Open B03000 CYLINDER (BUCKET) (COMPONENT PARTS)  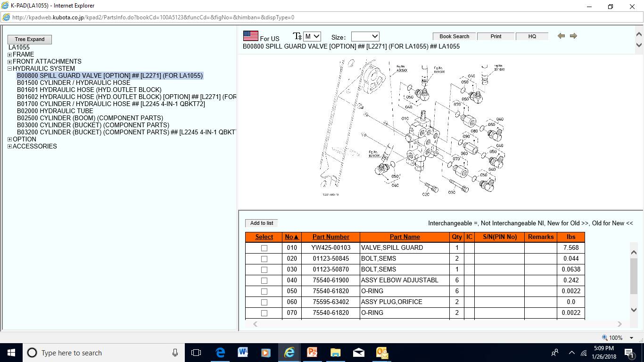tap(93, 125)
